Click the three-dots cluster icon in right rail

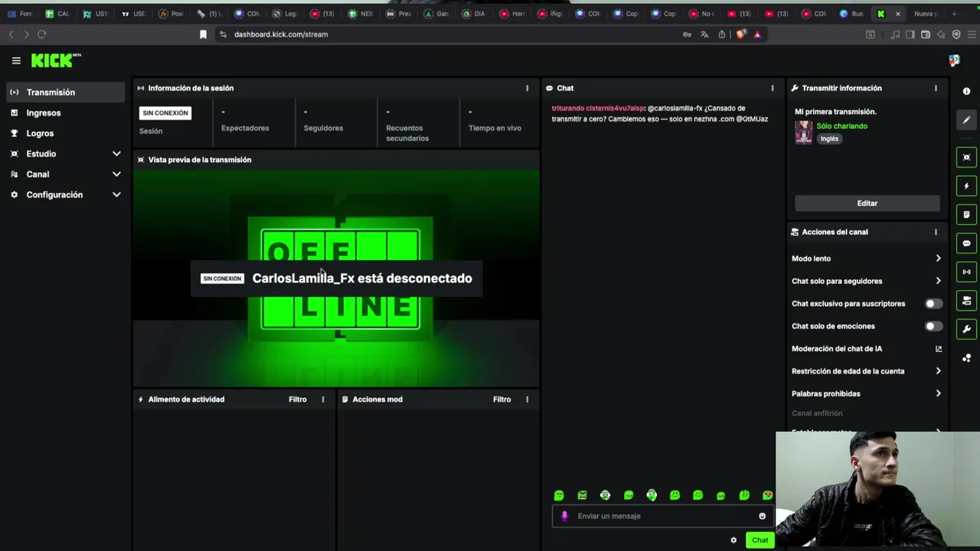[x=966, y=358]
